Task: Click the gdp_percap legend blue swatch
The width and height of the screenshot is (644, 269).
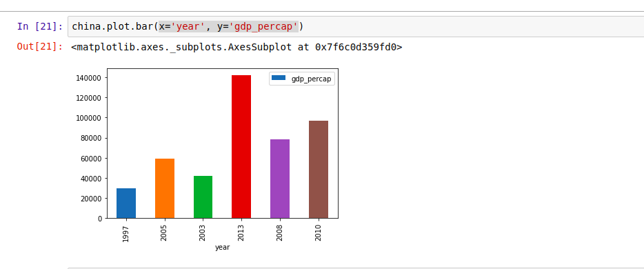Action: (x=279, y=78)
